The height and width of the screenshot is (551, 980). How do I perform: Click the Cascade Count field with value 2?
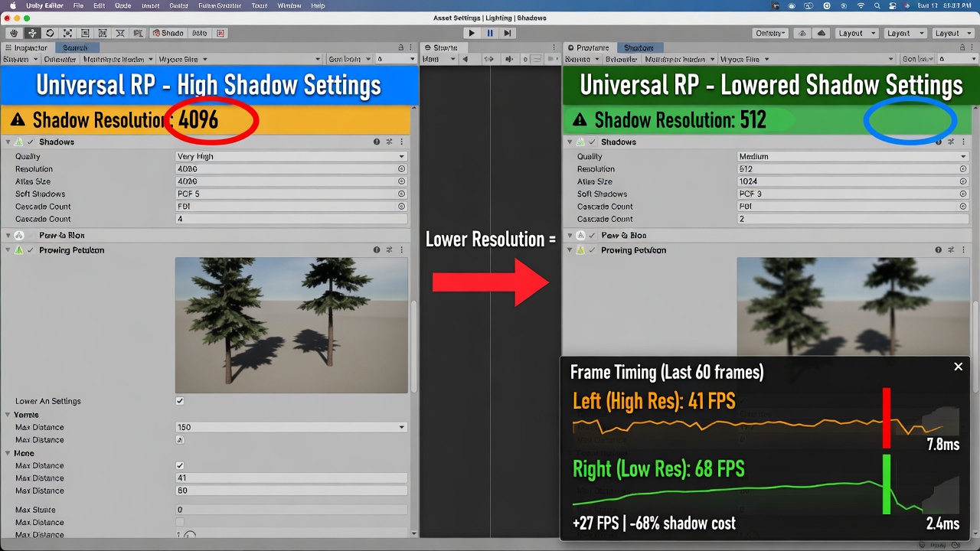[x=853, y=219]
